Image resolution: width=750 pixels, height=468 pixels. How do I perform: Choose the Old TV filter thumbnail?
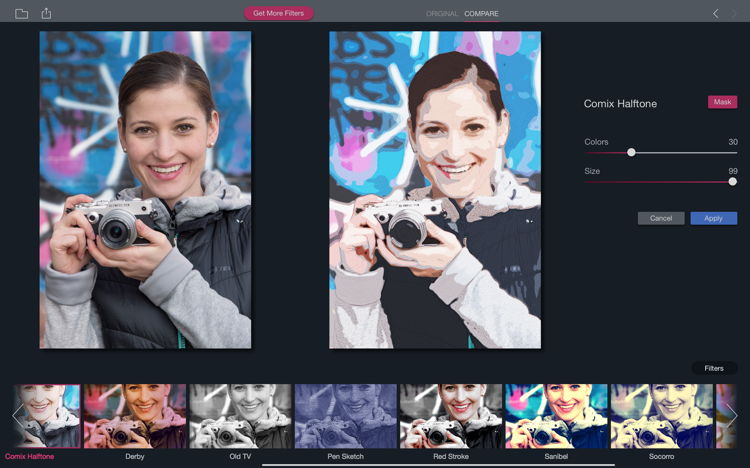pyautogui.click(x=240, y=416)
